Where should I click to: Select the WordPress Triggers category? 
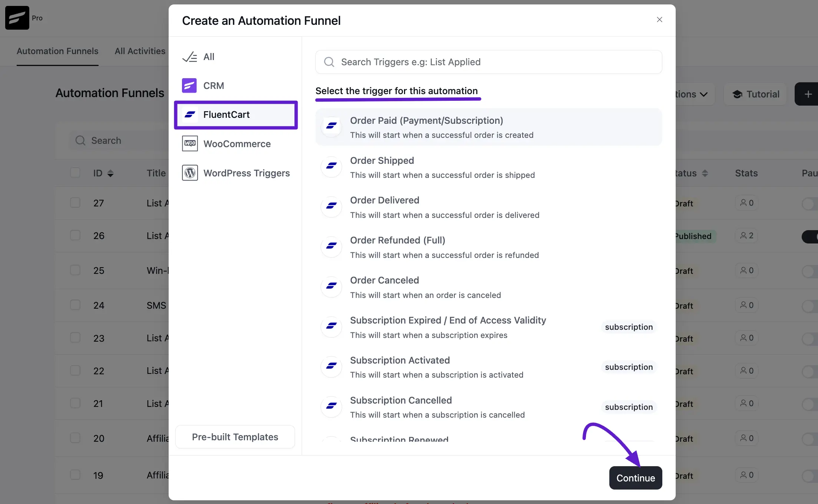click(x=236, y=173)
